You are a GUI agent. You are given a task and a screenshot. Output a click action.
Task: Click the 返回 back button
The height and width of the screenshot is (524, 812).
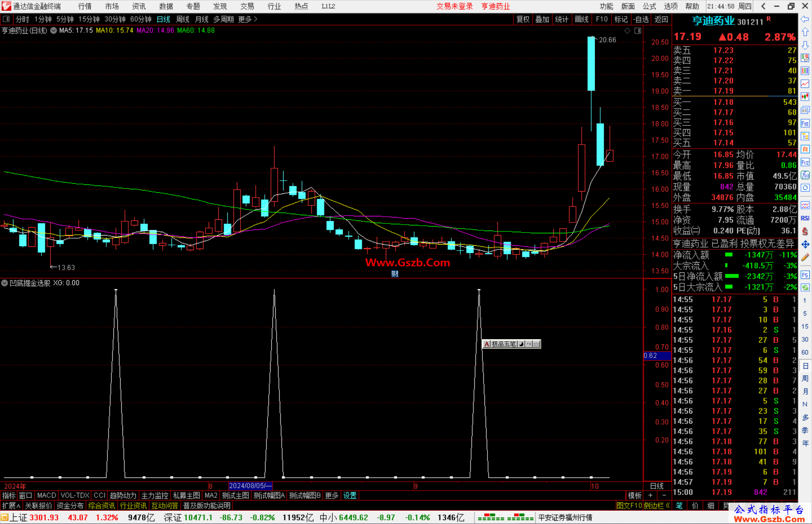[x=661, y=19]
